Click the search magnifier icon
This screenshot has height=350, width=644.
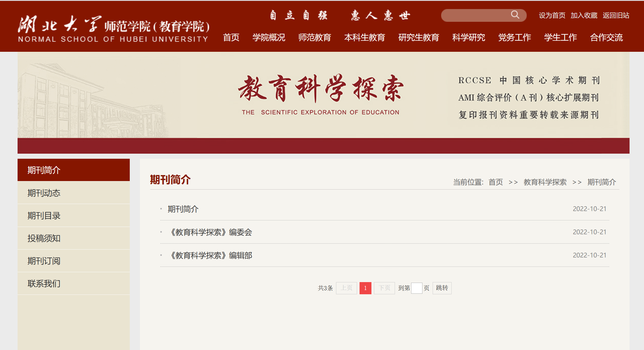515,15
